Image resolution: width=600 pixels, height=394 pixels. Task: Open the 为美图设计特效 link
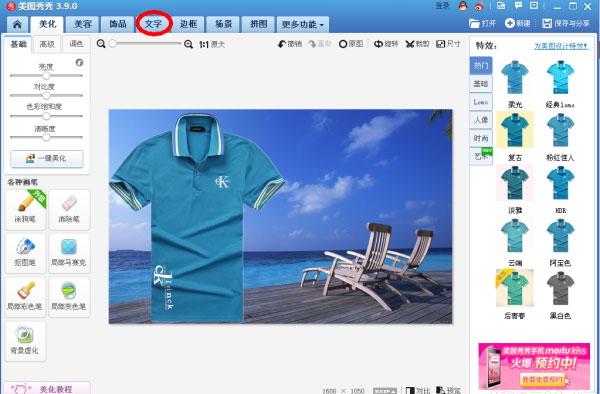pyautogui.click(x=561, y=46)
